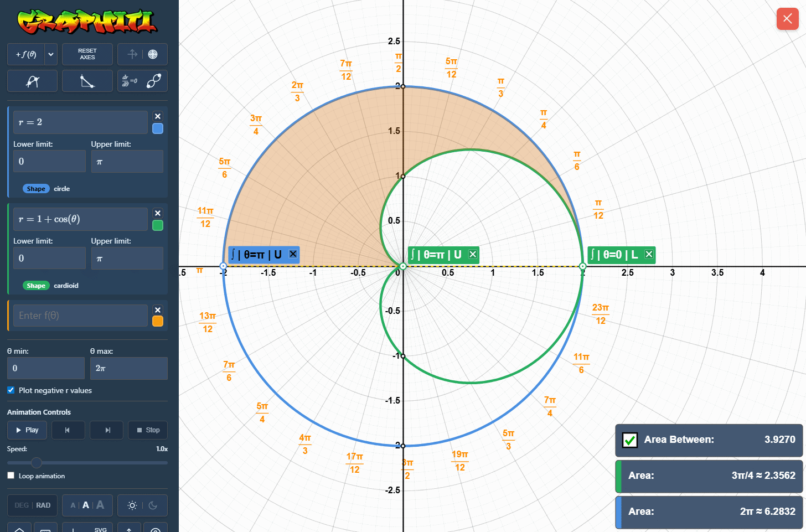Click the RESET AXES button

click(87, 54)
